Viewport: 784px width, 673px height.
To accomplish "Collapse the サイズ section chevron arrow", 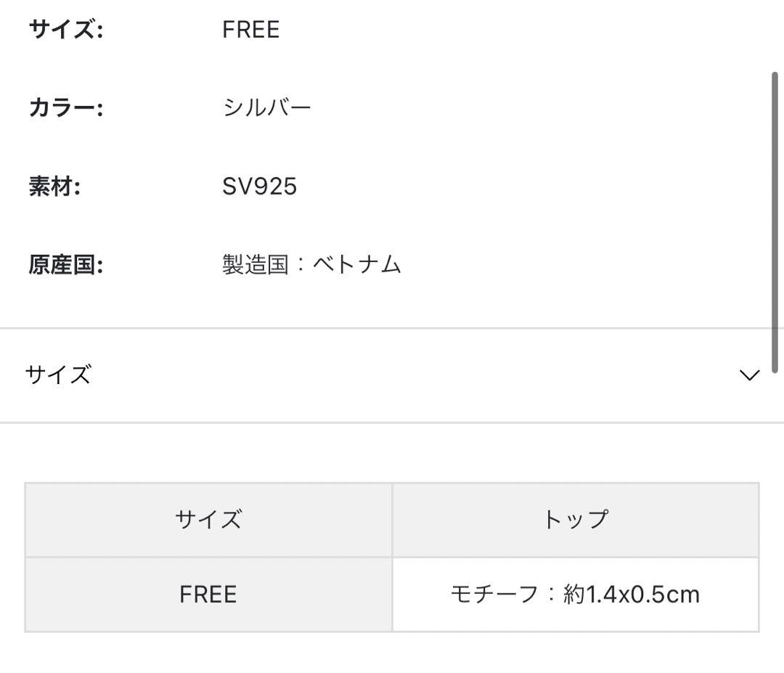I will 748,375.
